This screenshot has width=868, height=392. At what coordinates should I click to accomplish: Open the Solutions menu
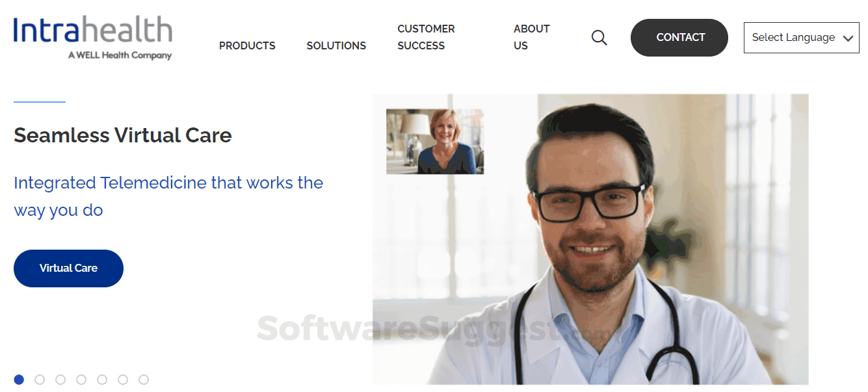tap(336, 46)
